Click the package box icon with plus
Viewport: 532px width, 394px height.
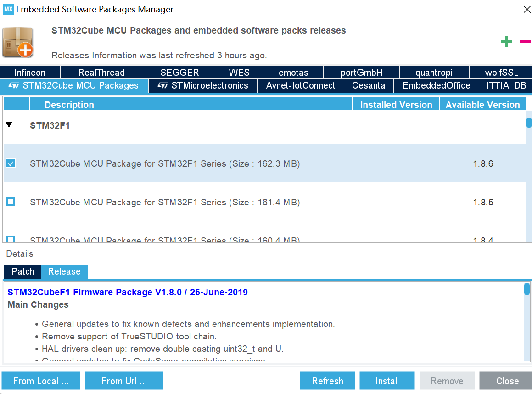(x=17, y=42)
